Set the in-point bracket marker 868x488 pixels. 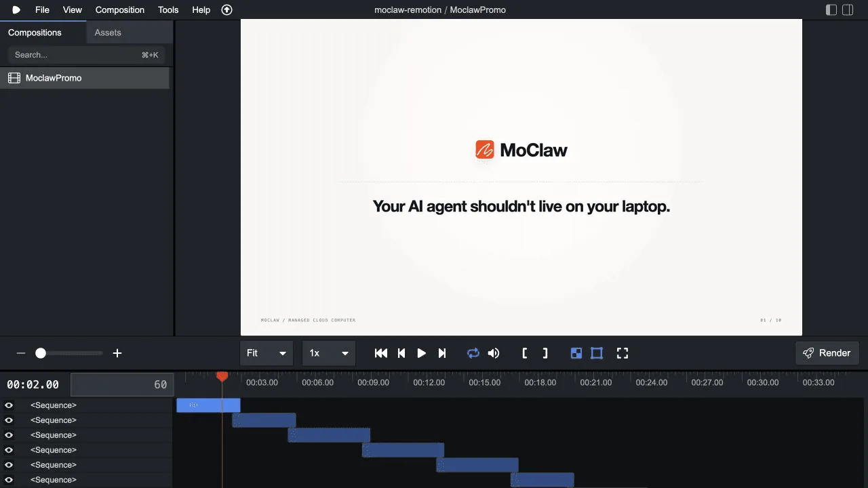pyautogui.click(x=525, y=353)
